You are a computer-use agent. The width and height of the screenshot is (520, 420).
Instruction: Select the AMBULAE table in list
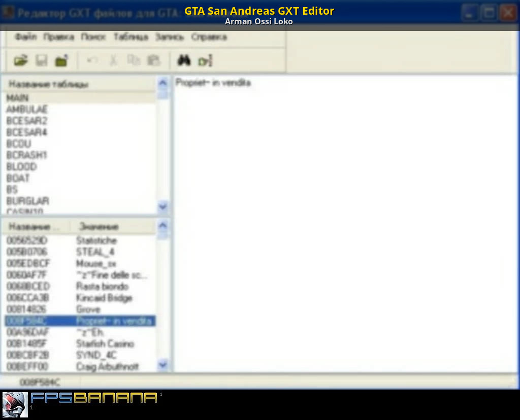pos(27,109)
